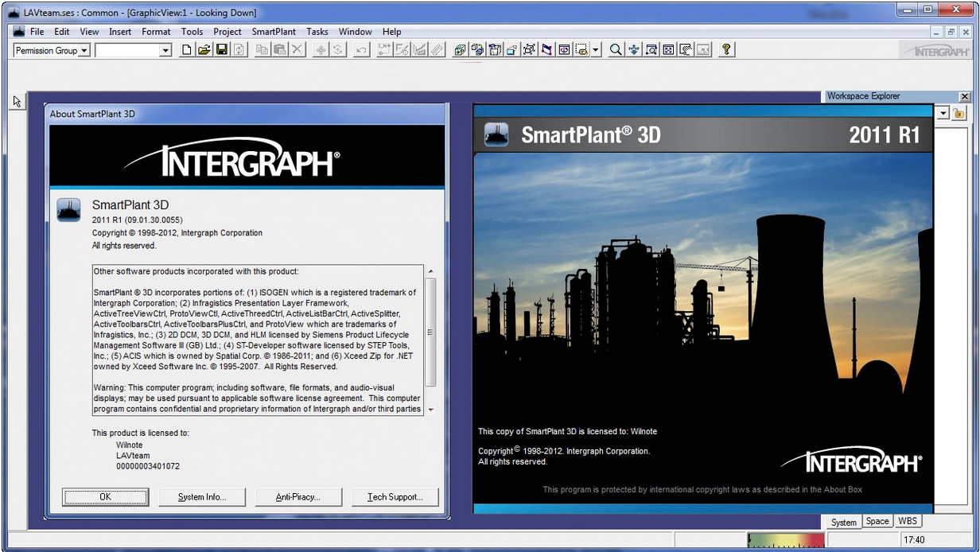Click the Save floppy disk icon
This screenshot has width=980, height=552.
point(221,50)
